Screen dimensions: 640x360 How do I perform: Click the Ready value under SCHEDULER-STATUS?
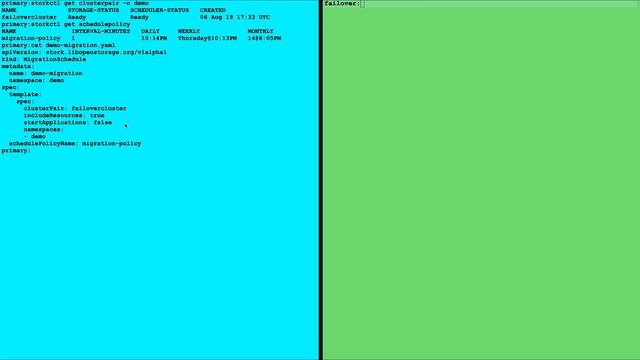(139, 17)
